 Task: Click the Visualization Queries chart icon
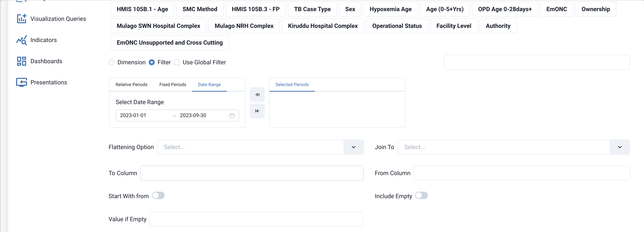point(22,19)
